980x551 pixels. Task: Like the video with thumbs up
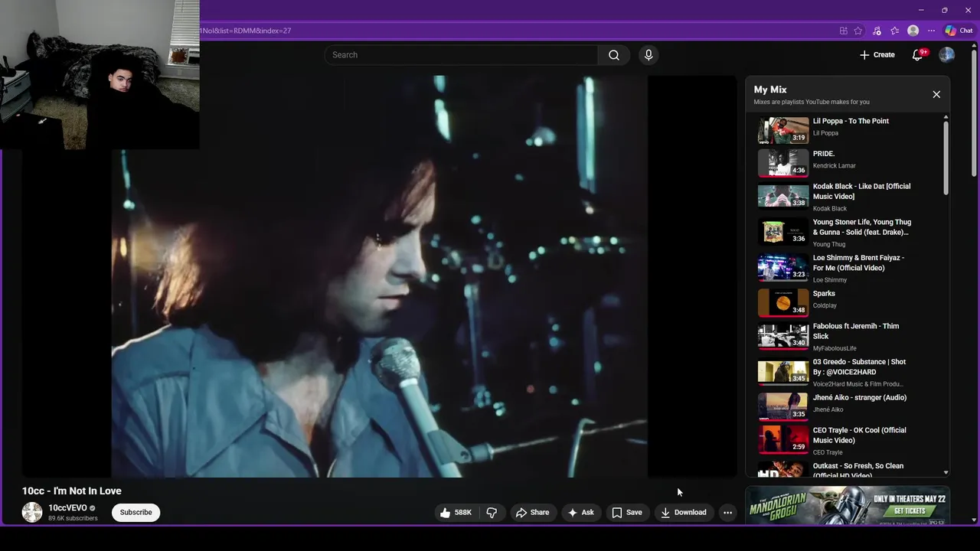coord(456,513)
